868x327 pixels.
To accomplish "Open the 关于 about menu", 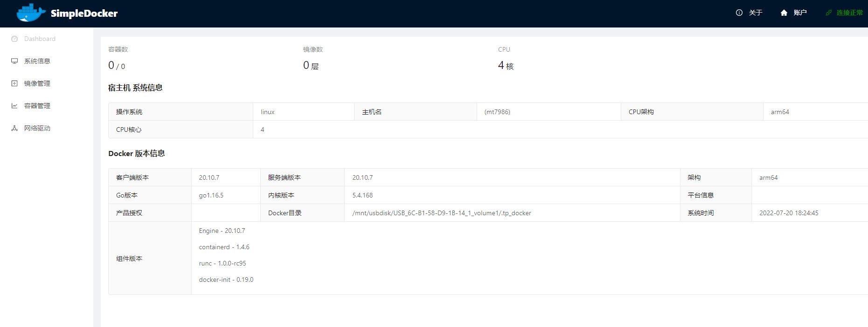I will click(755, 13).
